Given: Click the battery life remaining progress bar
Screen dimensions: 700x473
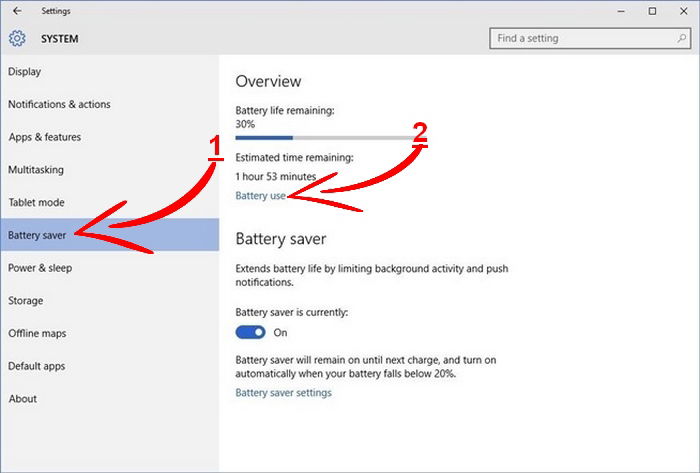Looking at the screenshot, I should point(331,138).
